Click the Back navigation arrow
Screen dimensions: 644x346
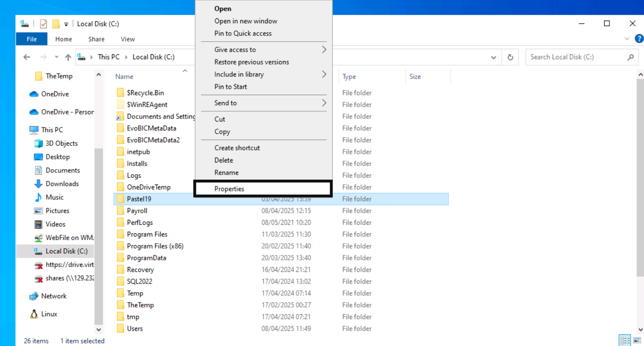[26, 57]
